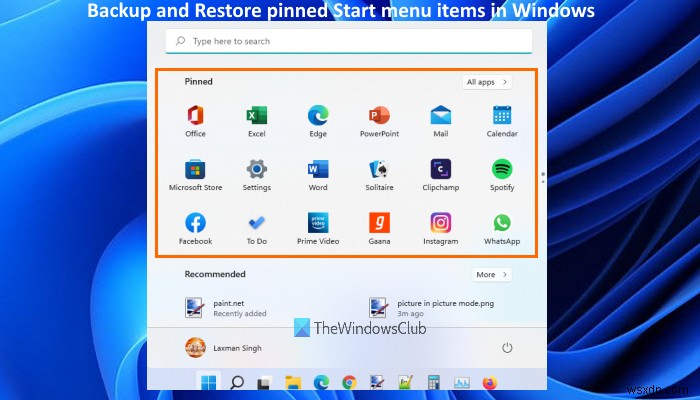This screenshot has width=700, height=400.
Task: Open taskbar Search magnifier
Action: tap(237, 382)
